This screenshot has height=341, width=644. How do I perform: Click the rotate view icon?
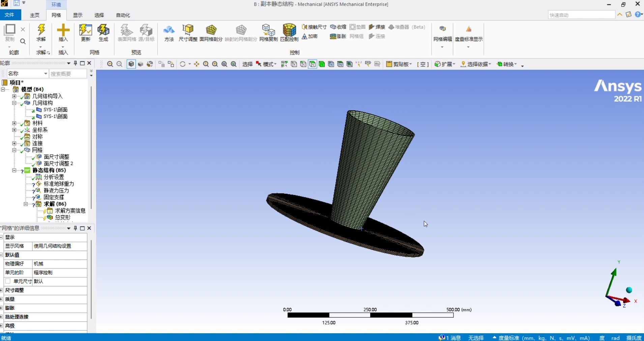[183, 64]
